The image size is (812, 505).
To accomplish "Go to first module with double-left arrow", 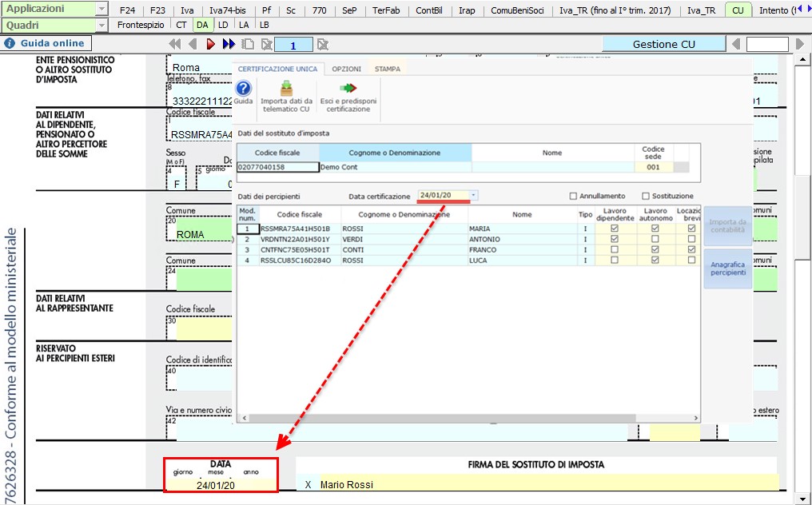I will [174, 45].
